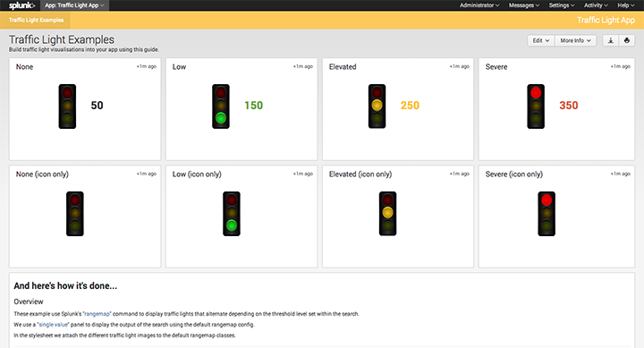This screenshot has width=644, height=348.
Task: Click the print dashboard icon button
Action: [627, 40]
